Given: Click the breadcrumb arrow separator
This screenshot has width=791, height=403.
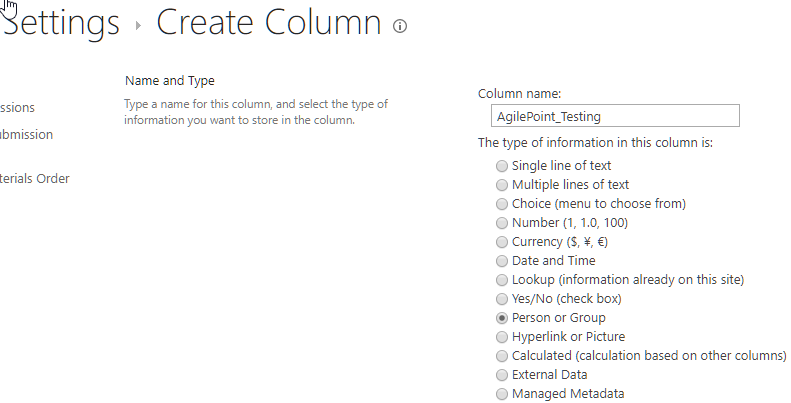Looking at the screenshot, I should pos(138,27).
